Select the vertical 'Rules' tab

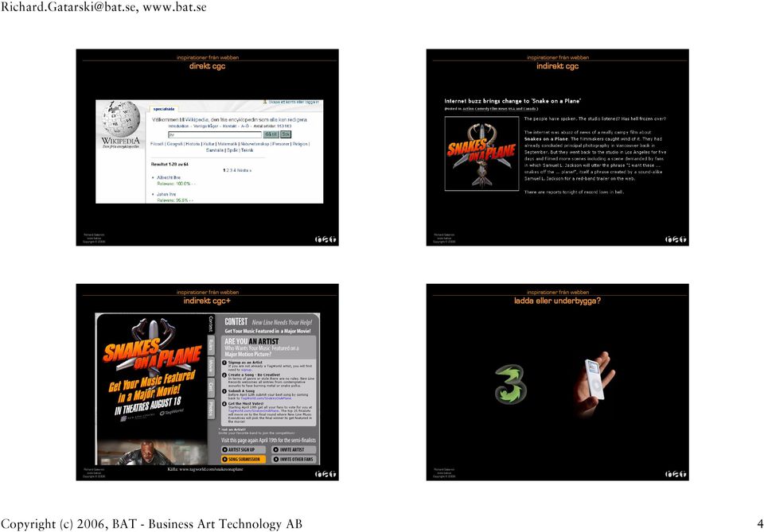[211, 346]
